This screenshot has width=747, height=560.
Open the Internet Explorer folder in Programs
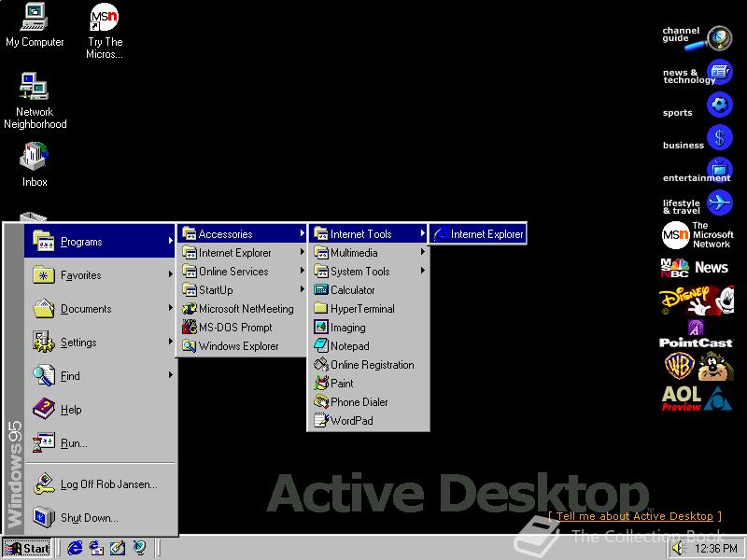coord(243,253)
